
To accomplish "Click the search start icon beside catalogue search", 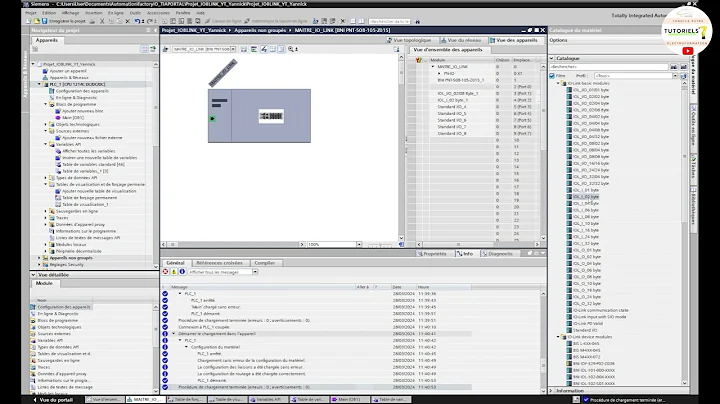I will coord(674,67).
